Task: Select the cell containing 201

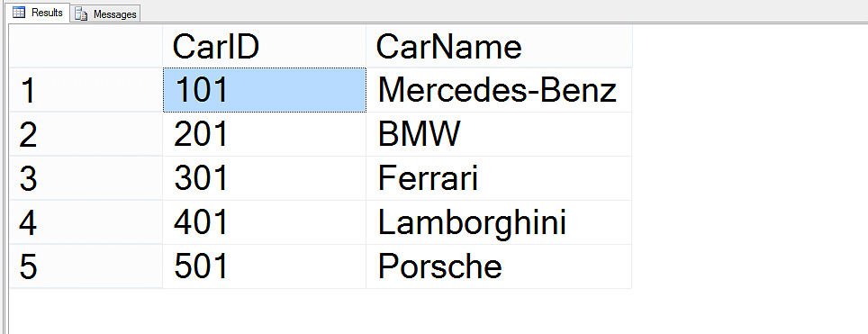Action: [x=264, y=134]
